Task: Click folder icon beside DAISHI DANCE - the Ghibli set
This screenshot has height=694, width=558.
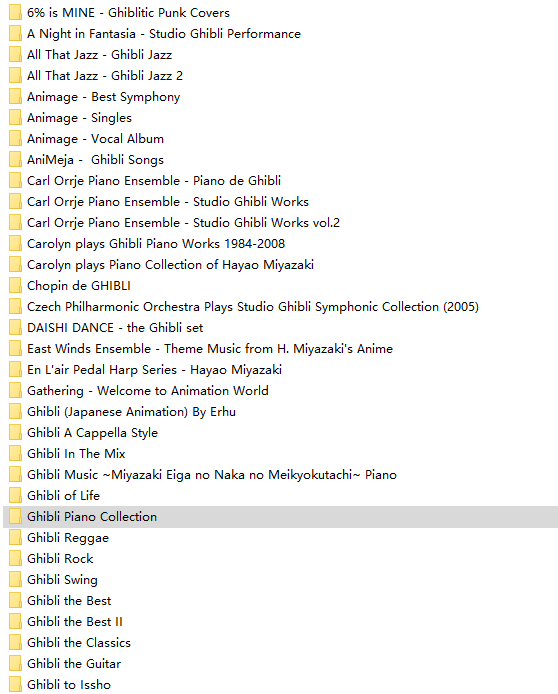Action: coord(15,328)
